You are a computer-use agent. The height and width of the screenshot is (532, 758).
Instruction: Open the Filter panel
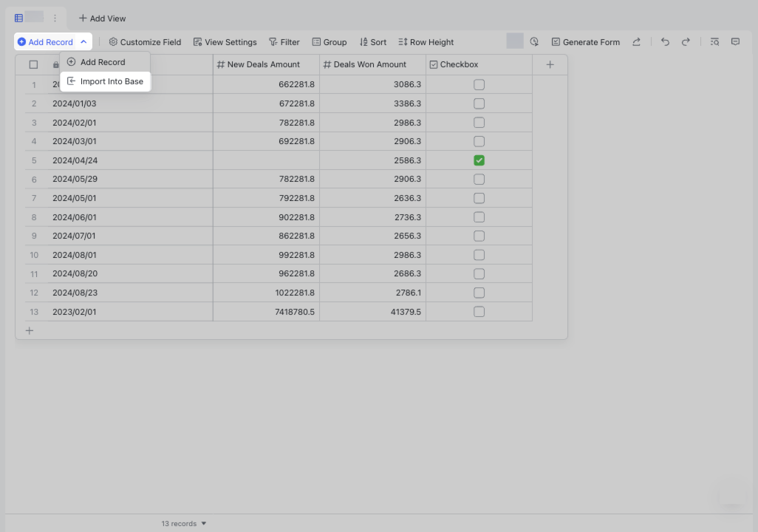tap(284, 42)
